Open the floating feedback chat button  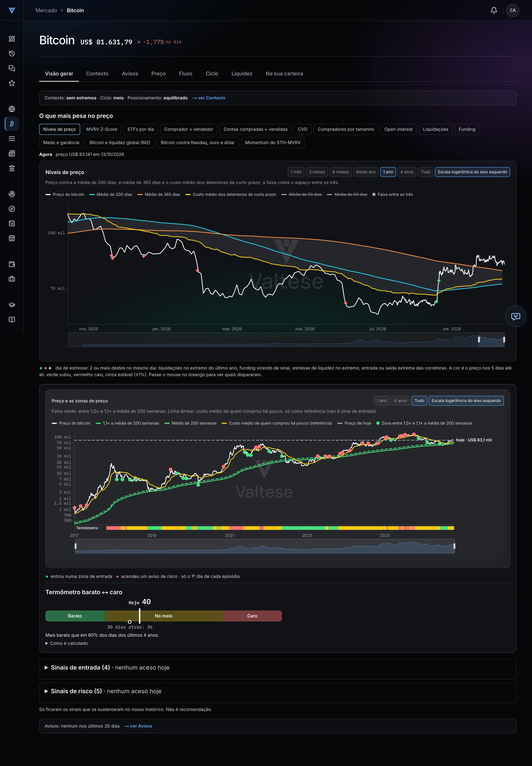pyautogui.click(x=515, y=316)
